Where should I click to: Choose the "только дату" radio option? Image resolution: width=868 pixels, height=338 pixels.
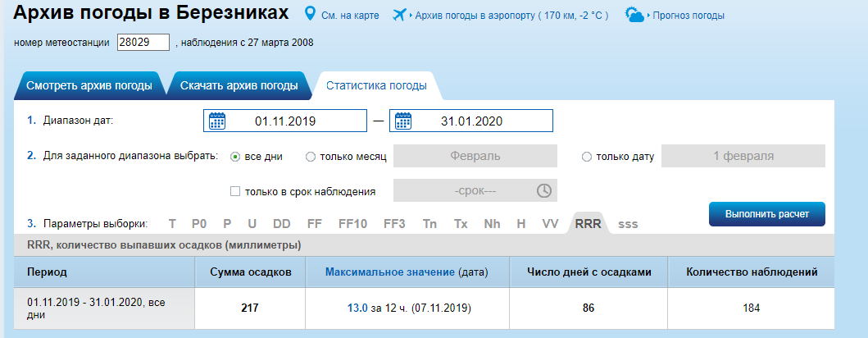coord(586,157)
